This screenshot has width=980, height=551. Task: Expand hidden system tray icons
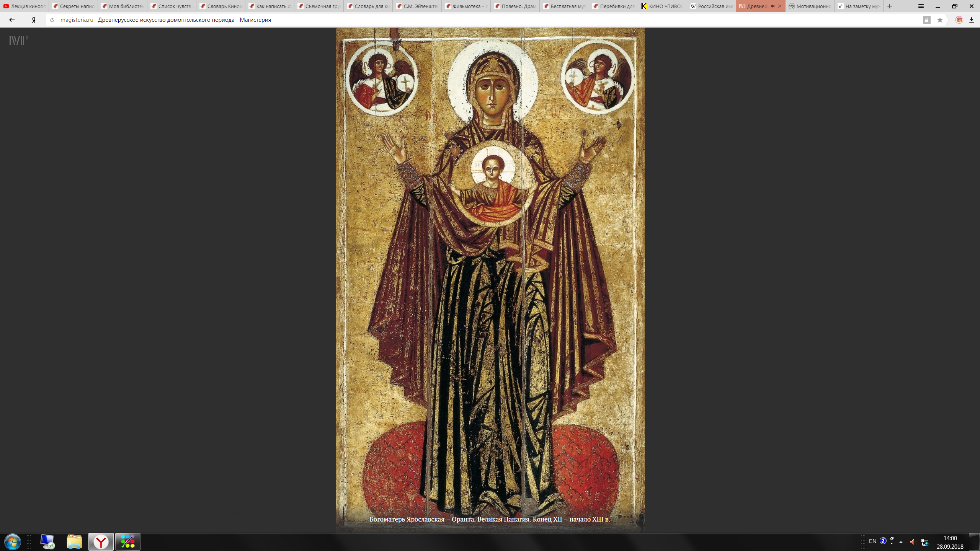click(x=901, y=542)
